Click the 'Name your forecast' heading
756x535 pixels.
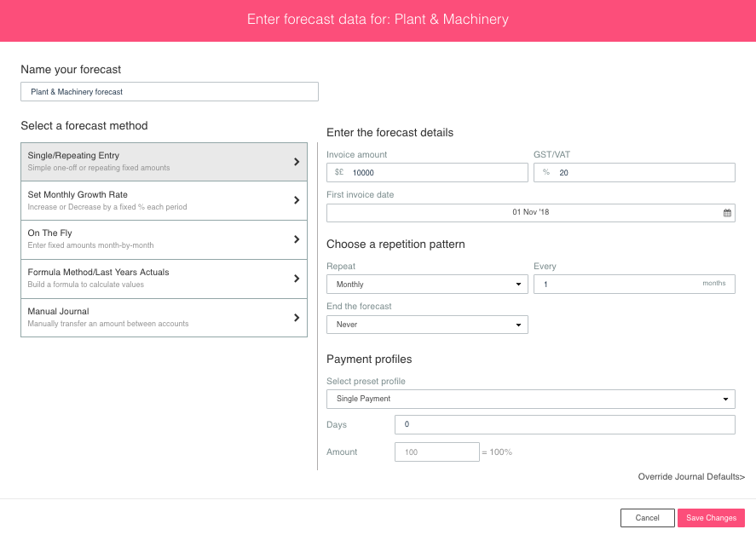[71, 69]
